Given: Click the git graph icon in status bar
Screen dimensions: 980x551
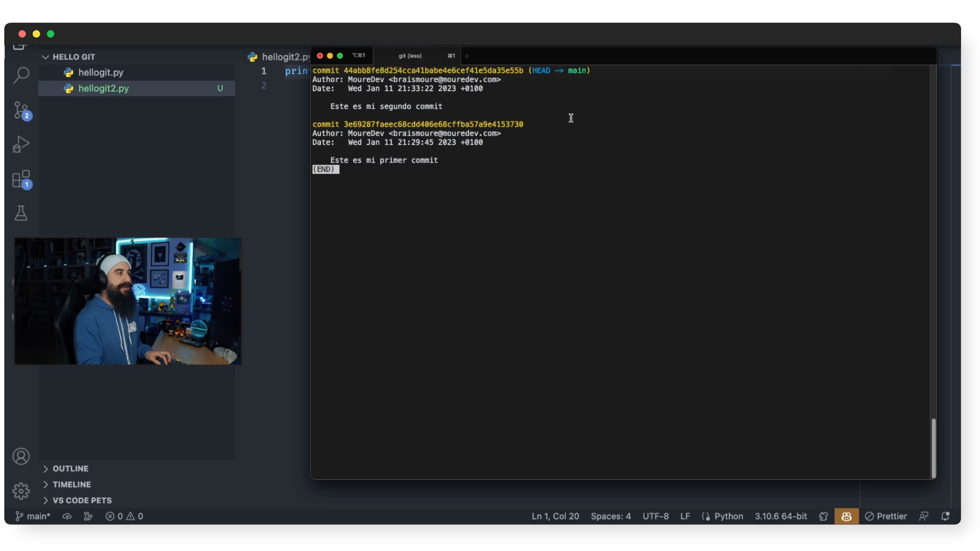Looking at the screenshot, I should pyautogui.click(x=88, y=516).
